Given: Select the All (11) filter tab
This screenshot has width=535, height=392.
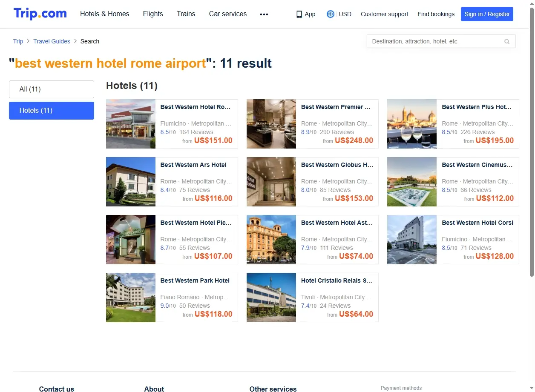Looking at the screenshot, I should (52, 89).
